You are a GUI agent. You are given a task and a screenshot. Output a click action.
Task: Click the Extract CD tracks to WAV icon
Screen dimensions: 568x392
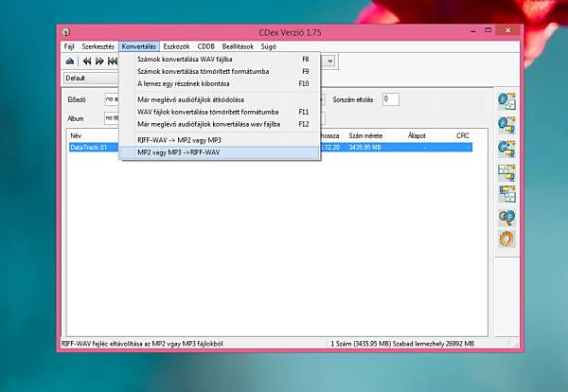[506, 101]
